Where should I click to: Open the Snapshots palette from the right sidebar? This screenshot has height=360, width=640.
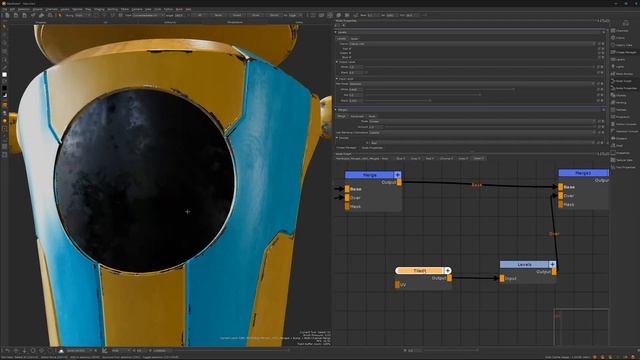[x=620, y=153]
